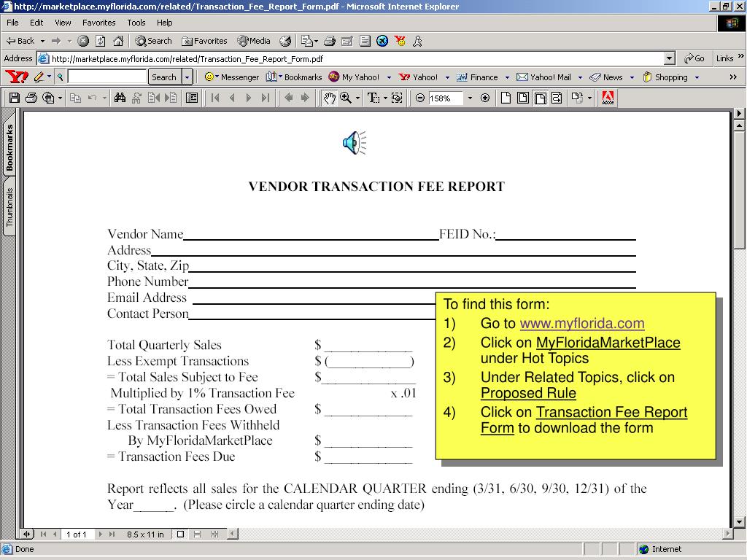Screen dimensions: 747x560
Task: Toggle the Show/Hide Navigation Pane icon
Action: point(192,98)
